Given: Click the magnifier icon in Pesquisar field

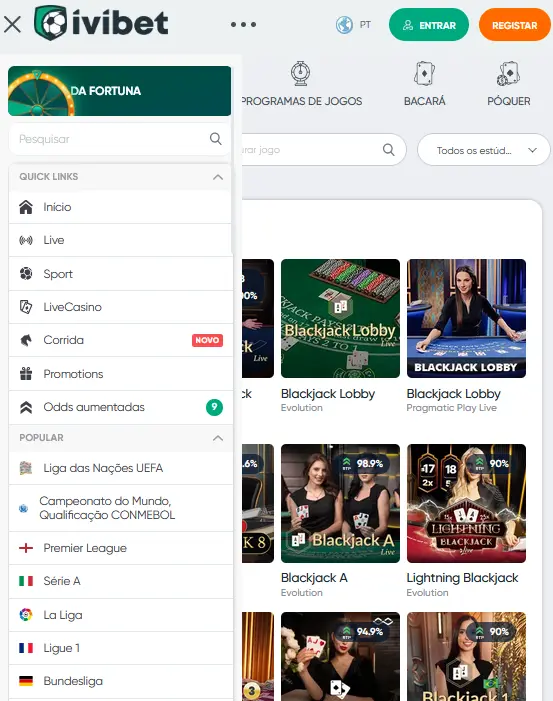Looking at the screenshot, I should tap(215, 139).
